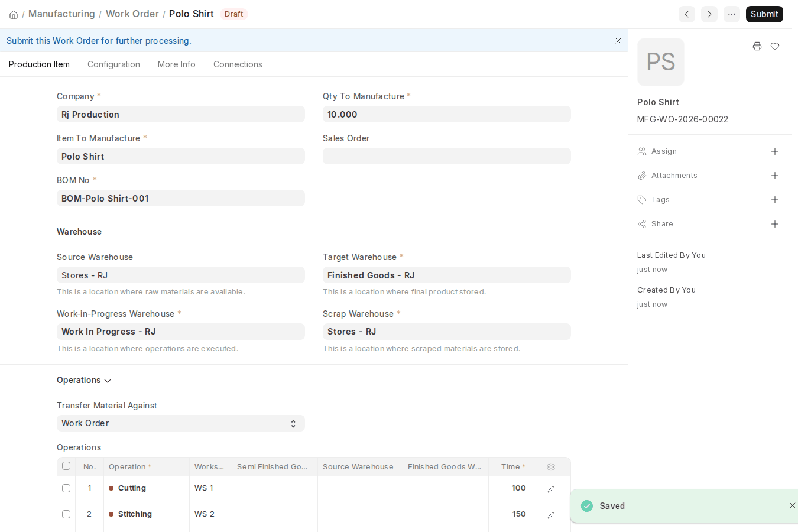Share the document using Share plus icon
Viewport: 798px width, 532px height.
point(775,224)
